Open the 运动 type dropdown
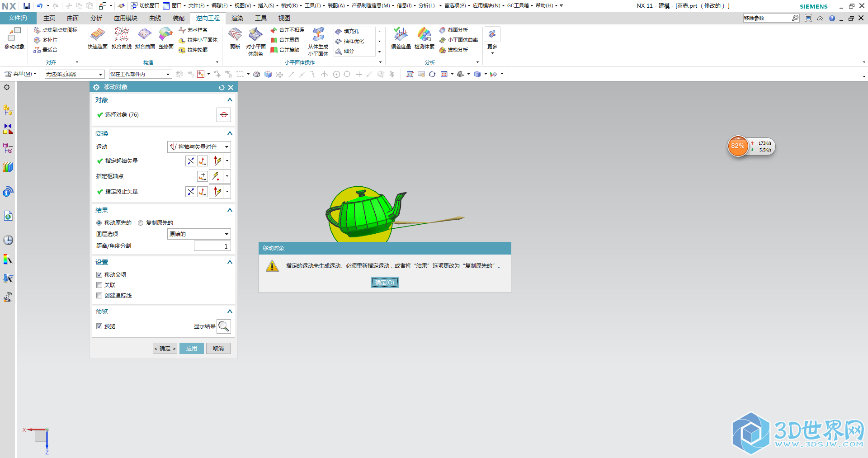The width and height of the screenshot is (868, 458). click(x=199, y=147)
